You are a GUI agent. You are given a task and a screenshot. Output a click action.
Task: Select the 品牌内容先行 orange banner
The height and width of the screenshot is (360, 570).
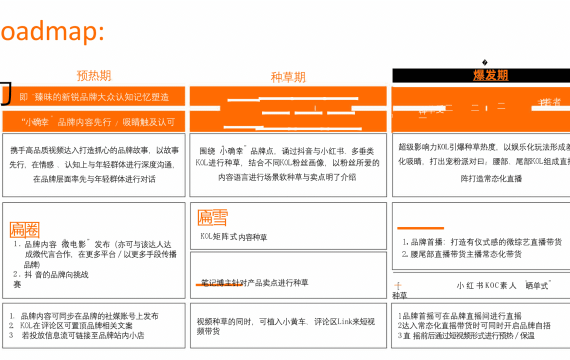94,122
